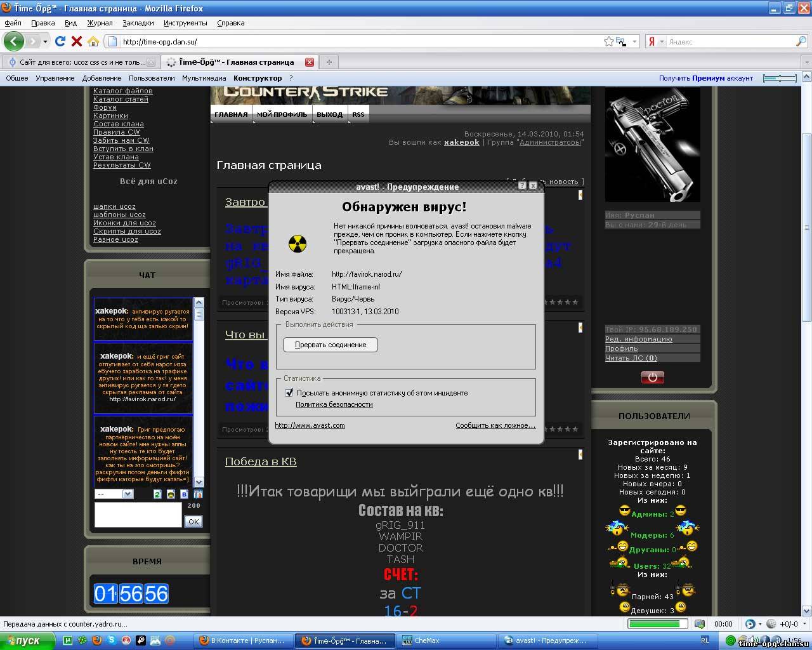This screenshot has height=650, width=812.
Task: Open the Пользователи admin menu
Action: [152, 78]
